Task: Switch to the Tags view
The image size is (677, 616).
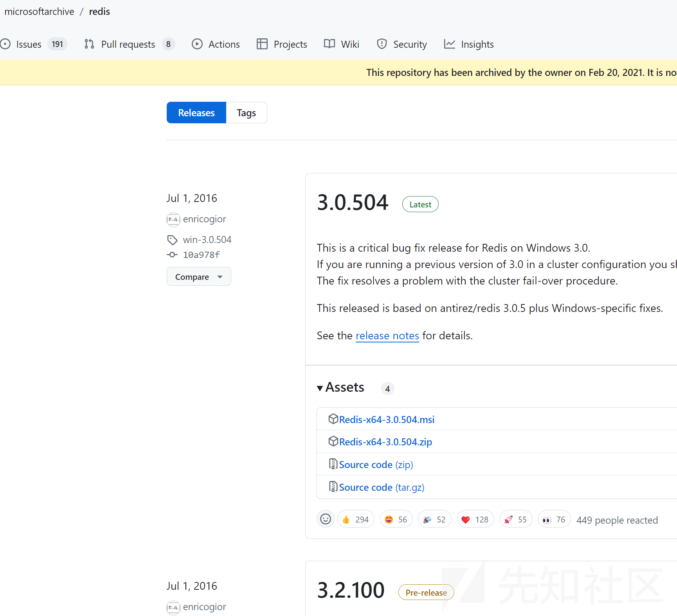Action: click(247, 113)
